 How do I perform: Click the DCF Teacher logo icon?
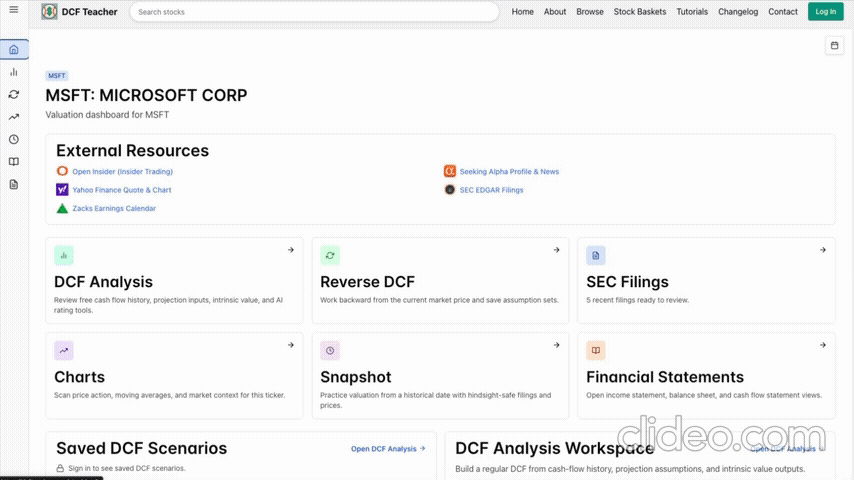[49, 11]
